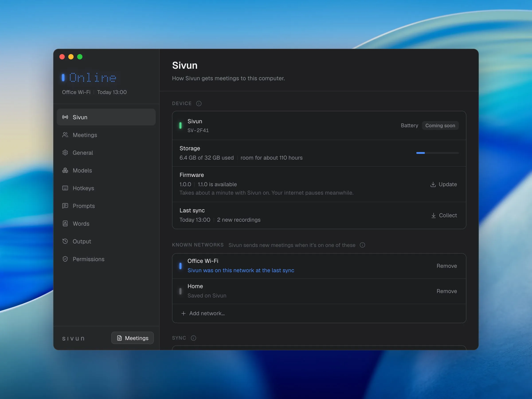Screen dimensions: 532x399
Task: Click the grey indicator beside Home network
Action: click(x=180, y=291)
